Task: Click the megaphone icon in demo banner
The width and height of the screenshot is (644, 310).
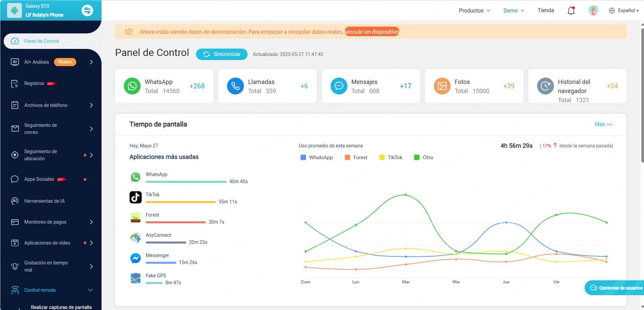Action: click(x=129, y=32)
